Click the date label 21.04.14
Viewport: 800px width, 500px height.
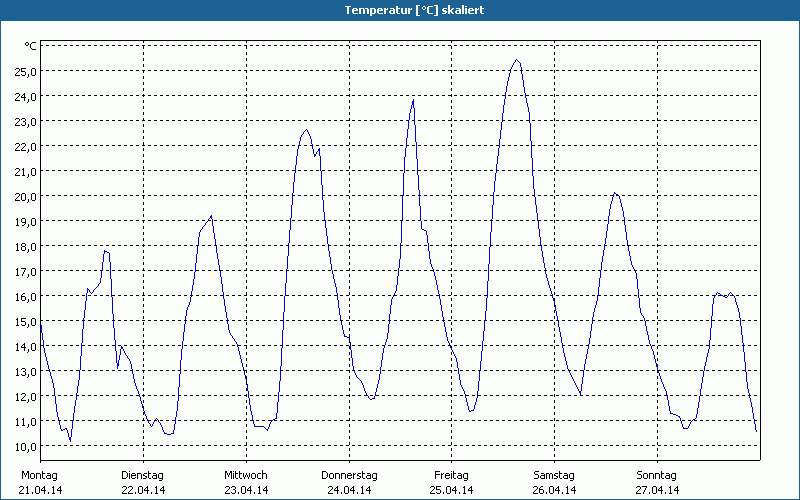pyautogui.click(x=40, y=490)
